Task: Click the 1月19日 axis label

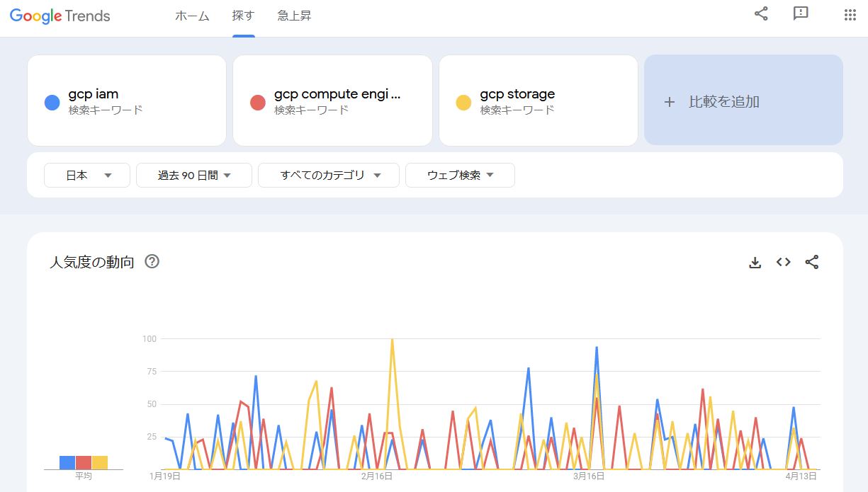Action: 165,476
